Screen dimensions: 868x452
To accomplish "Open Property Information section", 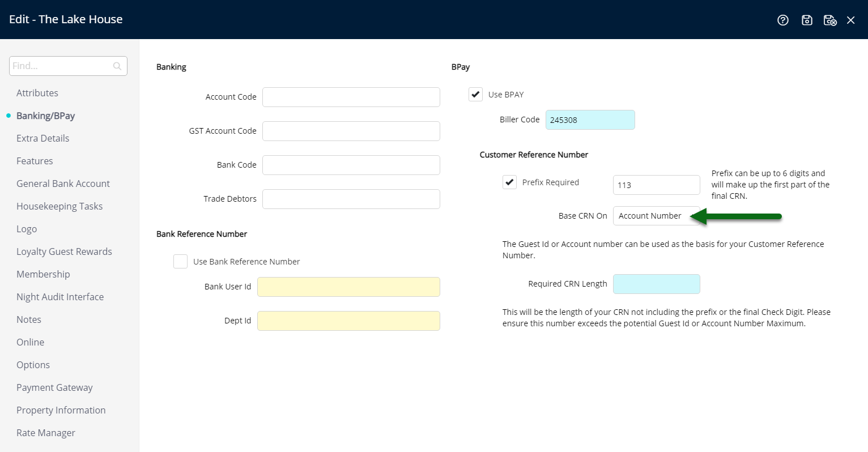I will [x=61, y=410].
